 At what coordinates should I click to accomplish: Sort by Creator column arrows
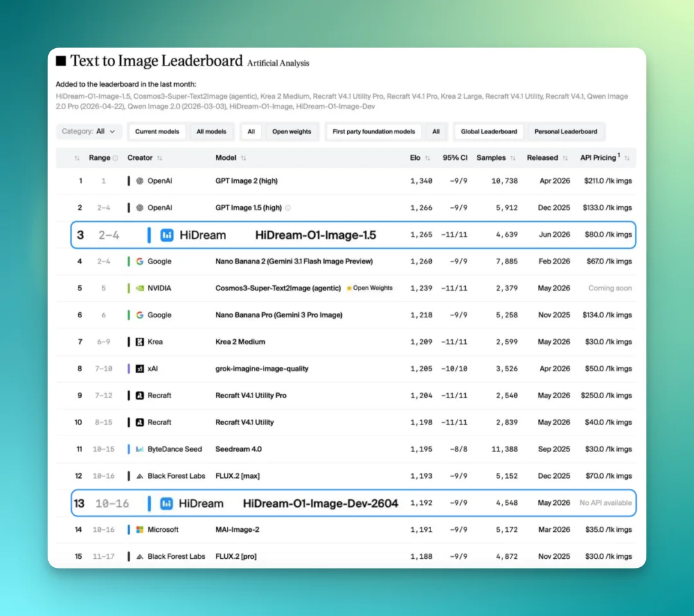point(160,158)
